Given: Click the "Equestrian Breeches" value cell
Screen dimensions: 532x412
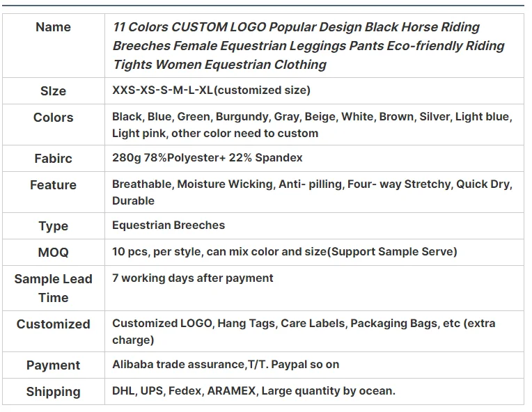Looking at the screenshot, I should (169, 225).
